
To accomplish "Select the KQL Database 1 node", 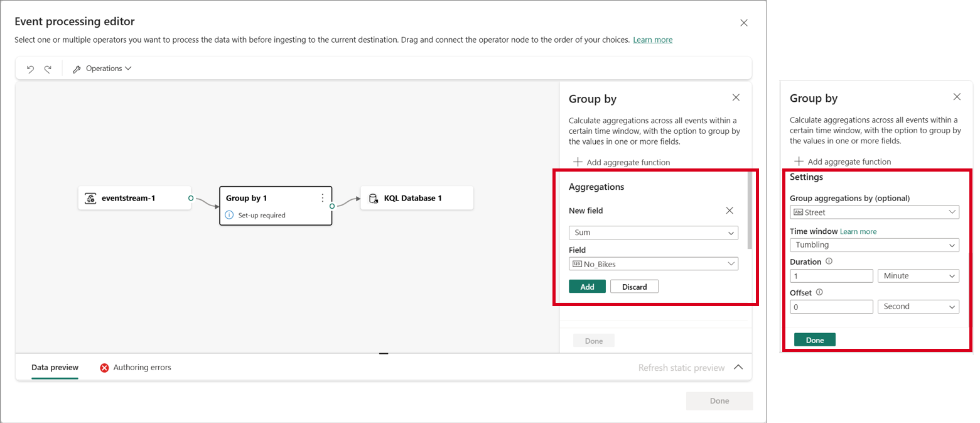I will [416, 198].
